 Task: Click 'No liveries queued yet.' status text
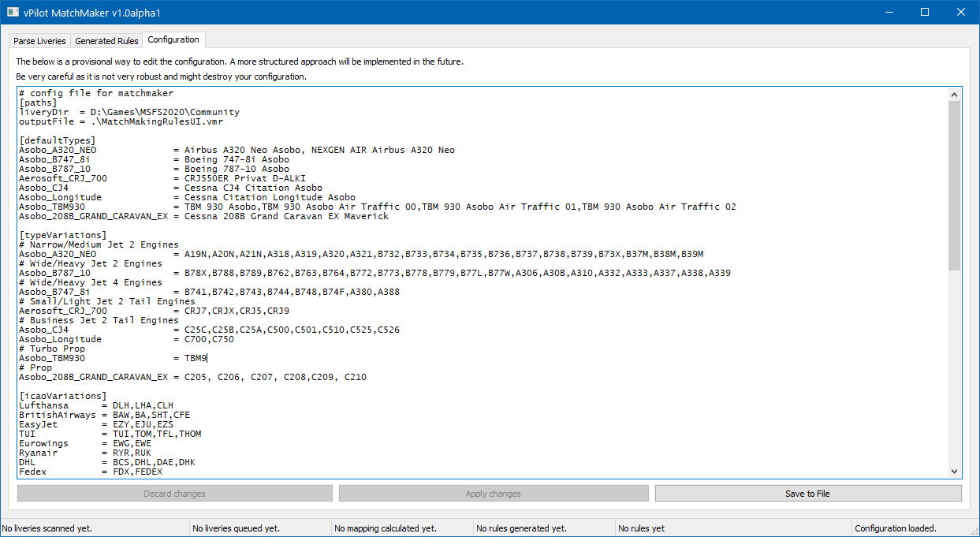237,528
